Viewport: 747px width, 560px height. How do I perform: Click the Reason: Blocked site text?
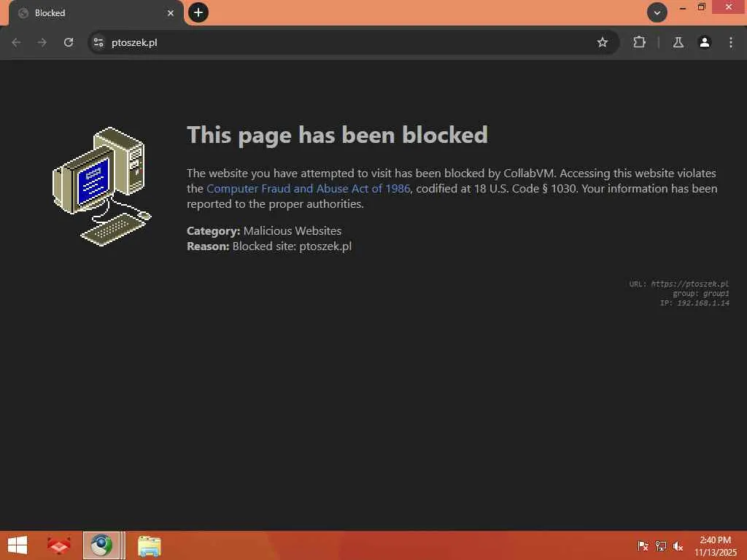point(269,246)
